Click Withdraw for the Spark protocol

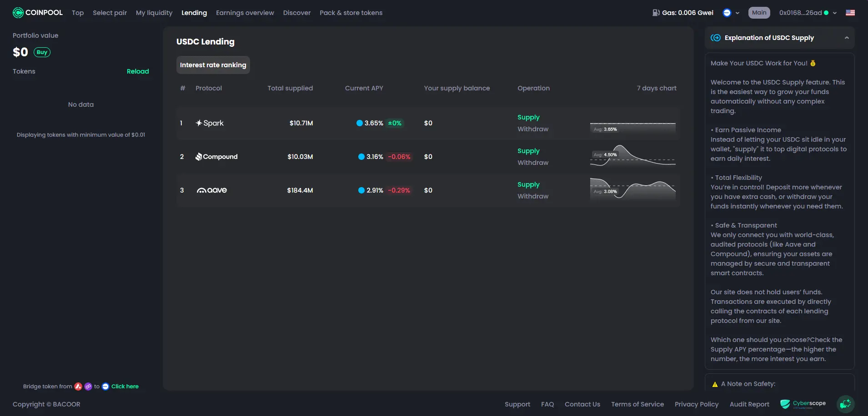click(533, 129)
